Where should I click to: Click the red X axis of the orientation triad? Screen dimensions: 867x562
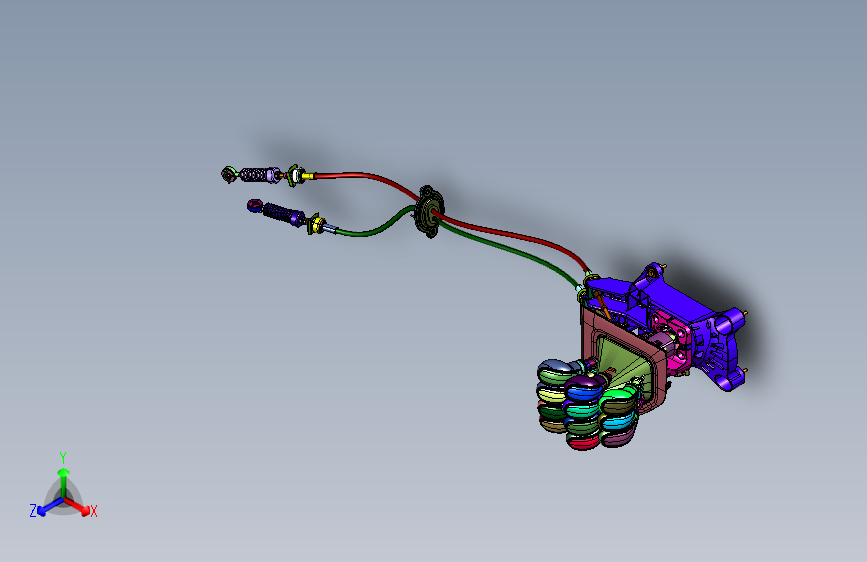point(77,506)
